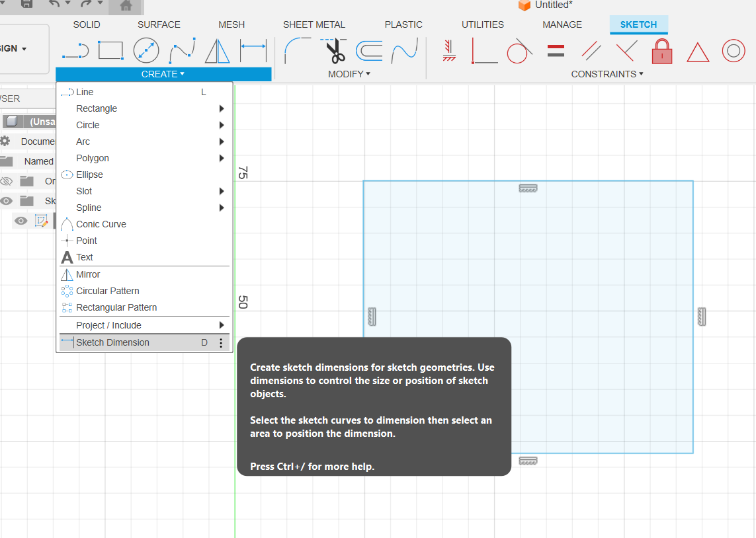Switch to the SOLID tab
Viewport: 756px width, 538px height.
pos(87,24)
